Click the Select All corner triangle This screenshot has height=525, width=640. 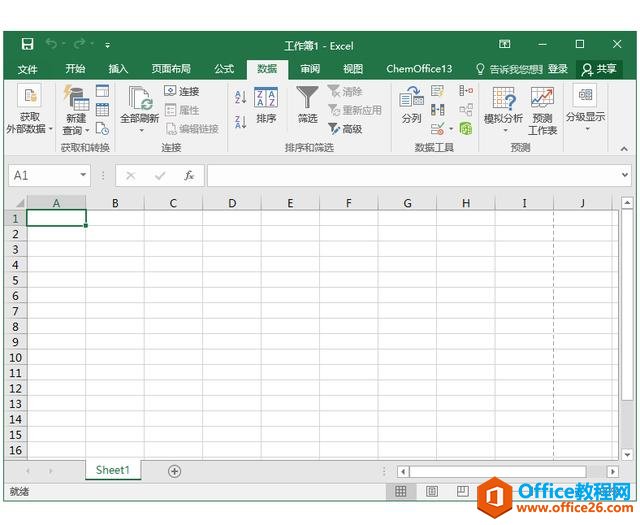18,203
